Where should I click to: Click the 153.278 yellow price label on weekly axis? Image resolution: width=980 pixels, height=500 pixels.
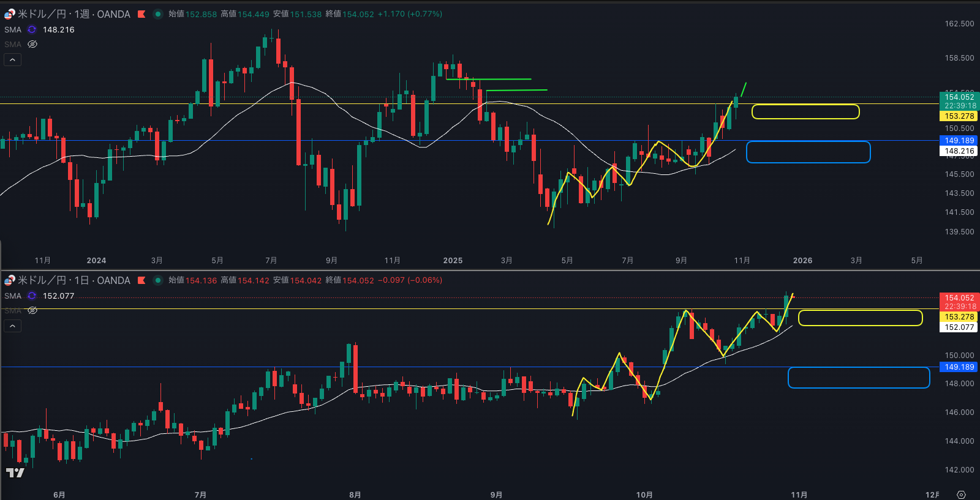tap(959, 116)
